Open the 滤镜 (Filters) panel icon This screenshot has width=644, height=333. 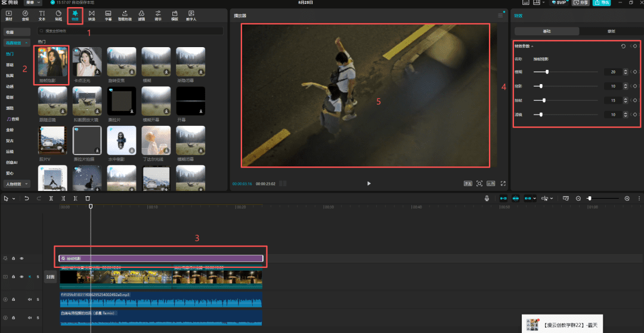pyautogui.click(x=141, y=15)
